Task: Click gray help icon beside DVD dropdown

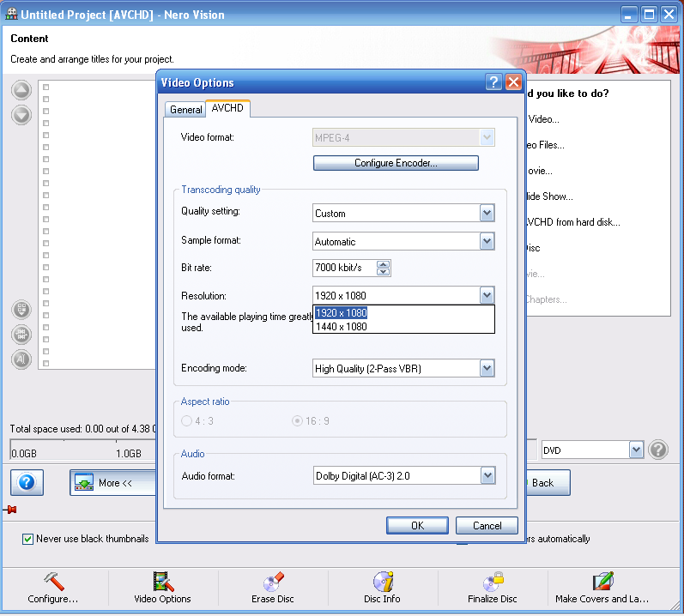Action: 658,450
